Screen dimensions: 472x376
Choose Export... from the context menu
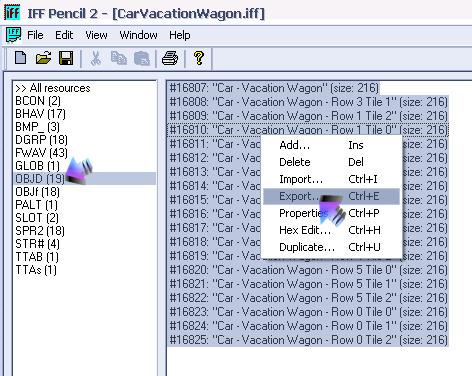(x=332, y=196)
